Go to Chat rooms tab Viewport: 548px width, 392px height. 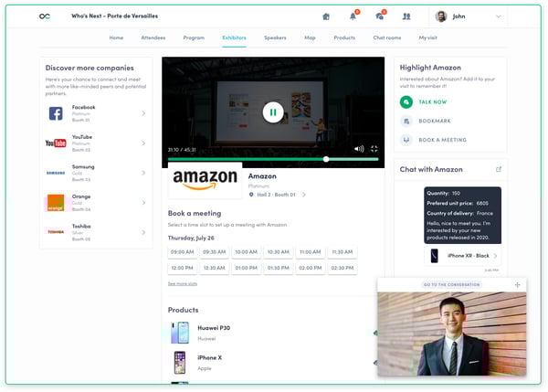pyautogui.click(x=387, y=37)
